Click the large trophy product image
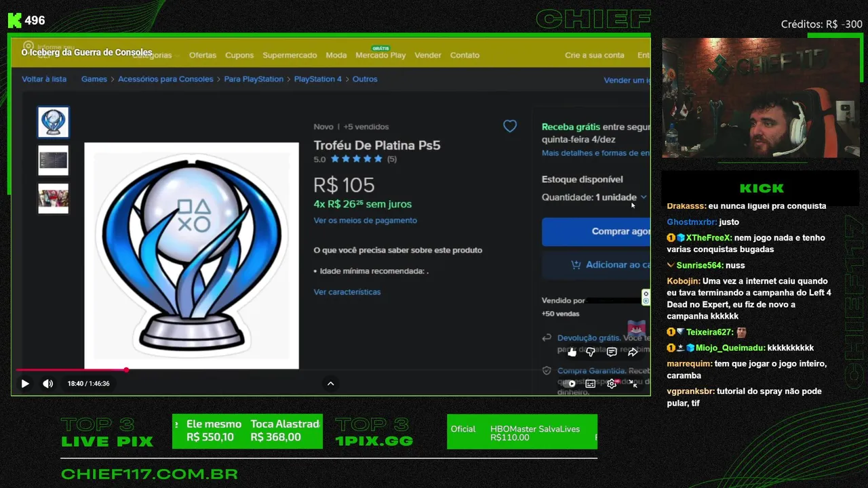The image size is (868, 488). point(191,256)
